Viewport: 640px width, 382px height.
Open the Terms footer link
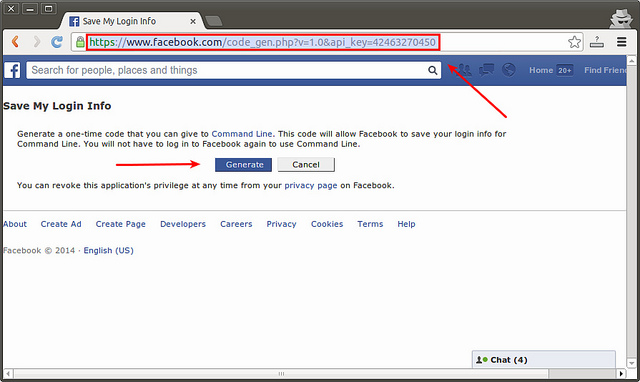pyautogui.click(x=370, y=224)
